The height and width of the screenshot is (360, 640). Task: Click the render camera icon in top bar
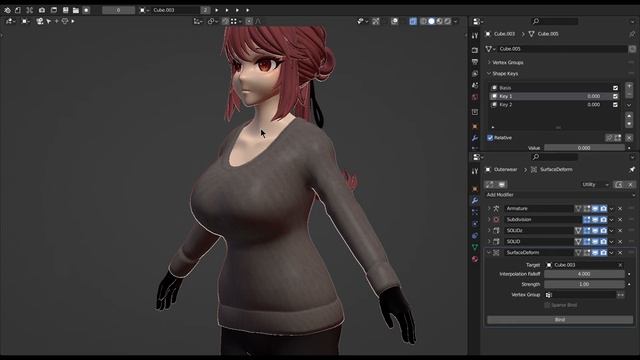pos(42,10)
